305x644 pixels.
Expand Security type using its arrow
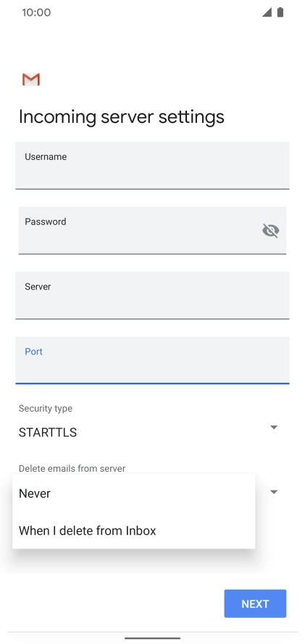click(274, 428)
